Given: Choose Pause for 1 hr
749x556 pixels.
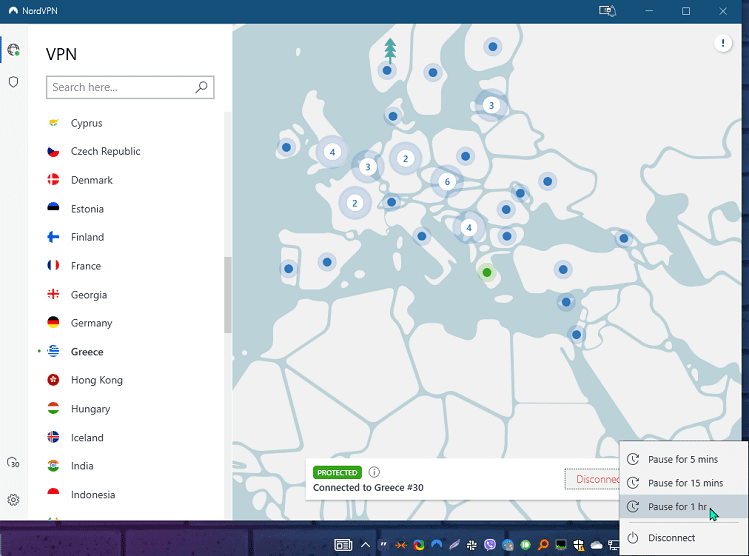Looking at the screenshot, I should click(x=684, y=506).
